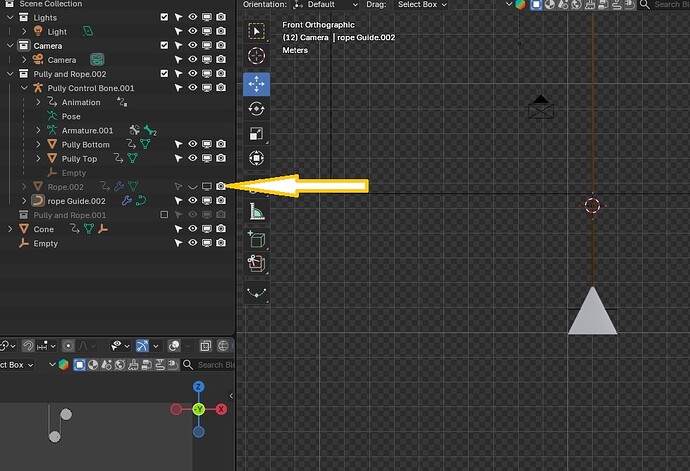690x471 pixels.
Task: Click the mesh data icon beside Pully Top
Action: tap(132, 158)
